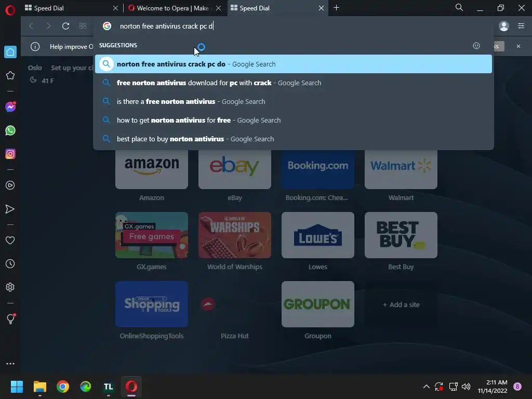
Task: Open Windows Start button
Action: click(x=17, y=387)
